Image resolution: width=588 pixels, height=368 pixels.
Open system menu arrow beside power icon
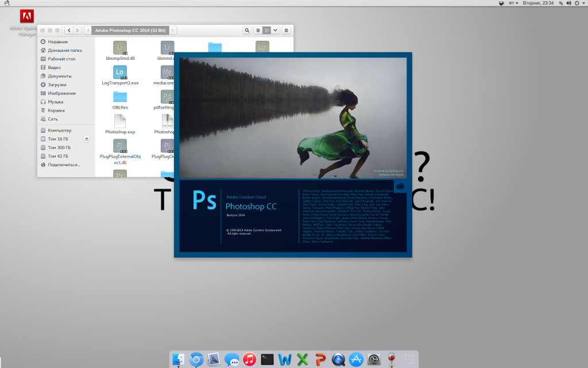pyautogui.click(x=584, y=3)
